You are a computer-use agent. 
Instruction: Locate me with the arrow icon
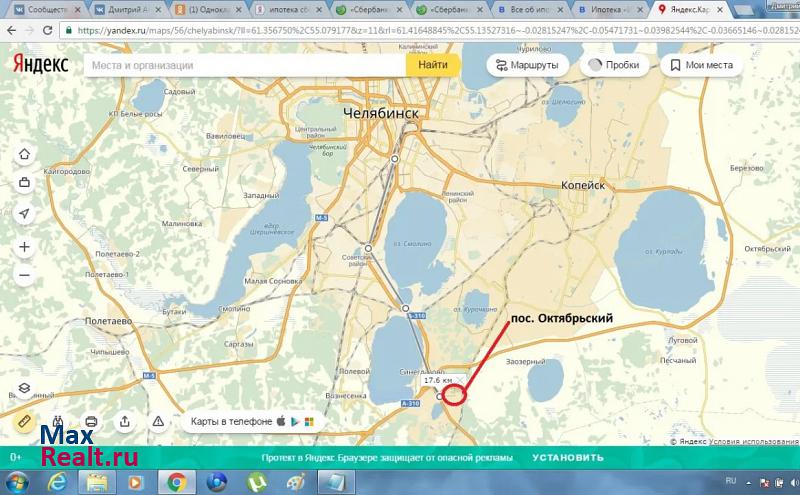click(24, 214)
